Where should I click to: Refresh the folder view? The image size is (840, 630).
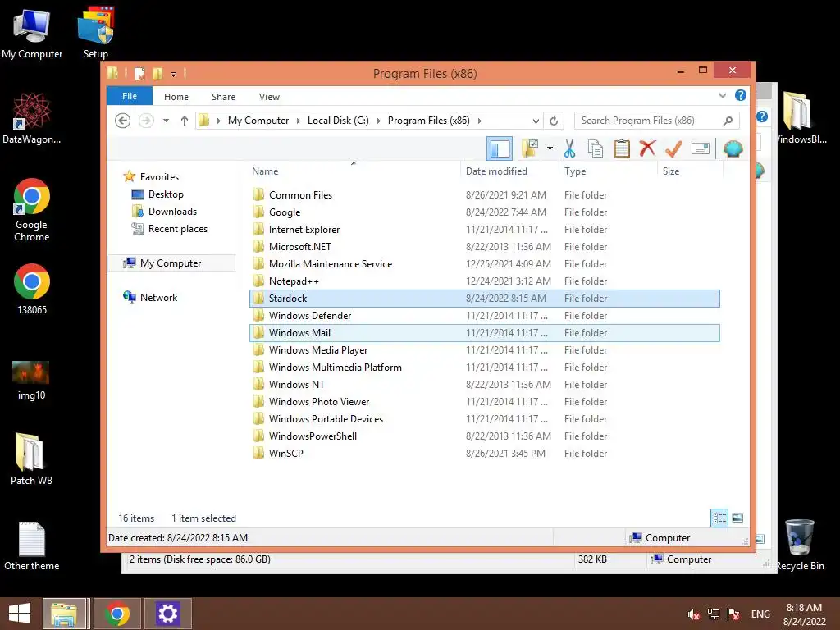click(x=554, y=121)
